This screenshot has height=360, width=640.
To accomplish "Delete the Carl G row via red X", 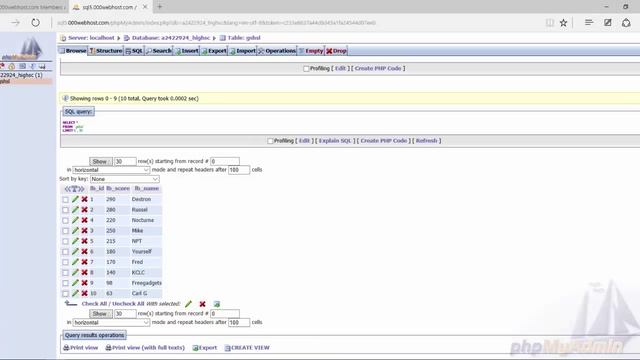I will pos(84,293).
